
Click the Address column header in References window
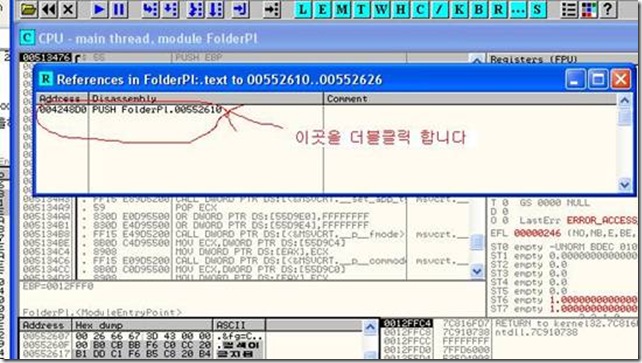coord(62,99)
